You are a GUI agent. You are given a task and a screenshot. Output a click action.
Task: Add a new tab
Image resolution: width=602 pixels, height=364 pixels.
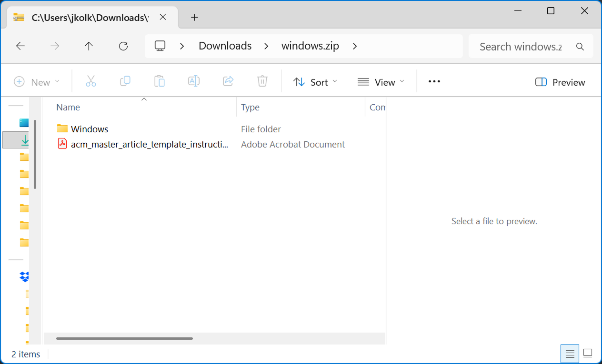pos(194,18)
